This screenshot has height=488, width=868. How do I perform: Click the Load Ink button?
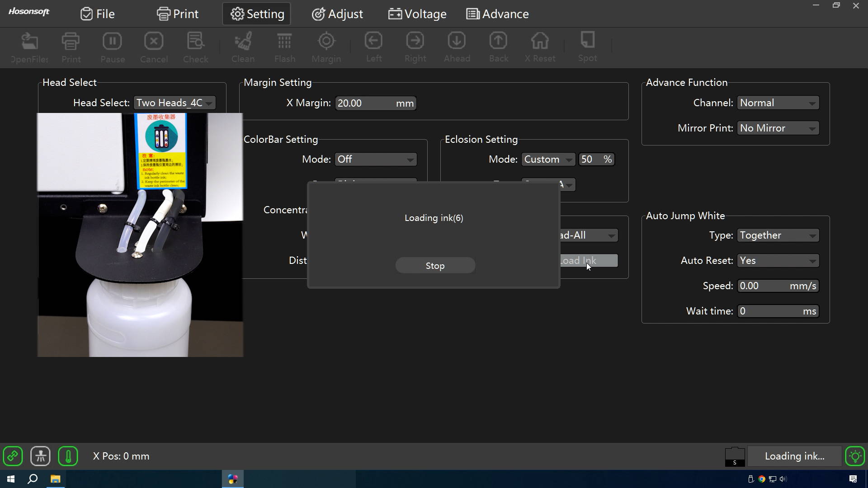click(589, 261)
